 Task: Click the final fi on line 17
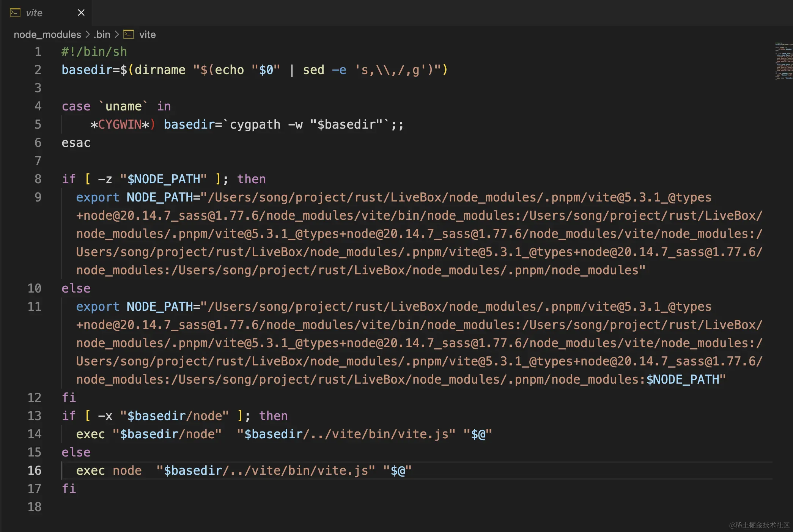pos(69,489)
